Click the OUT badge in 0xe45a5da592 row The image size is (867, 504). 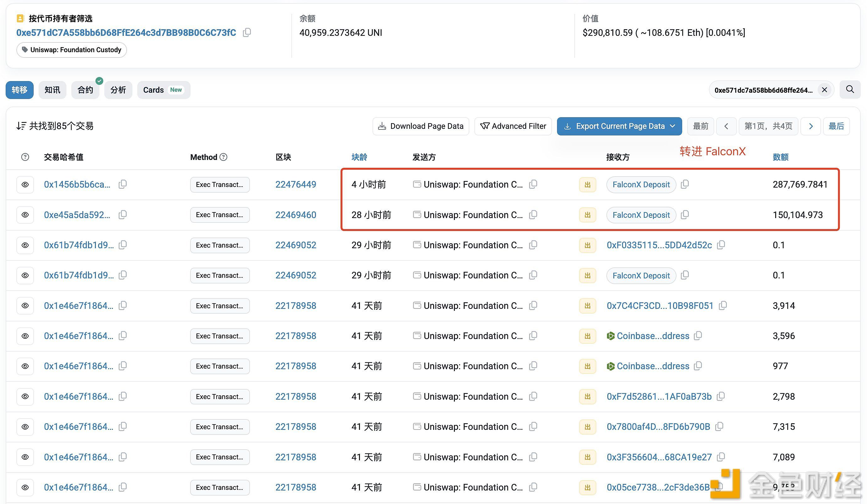[x=587, y=215]
